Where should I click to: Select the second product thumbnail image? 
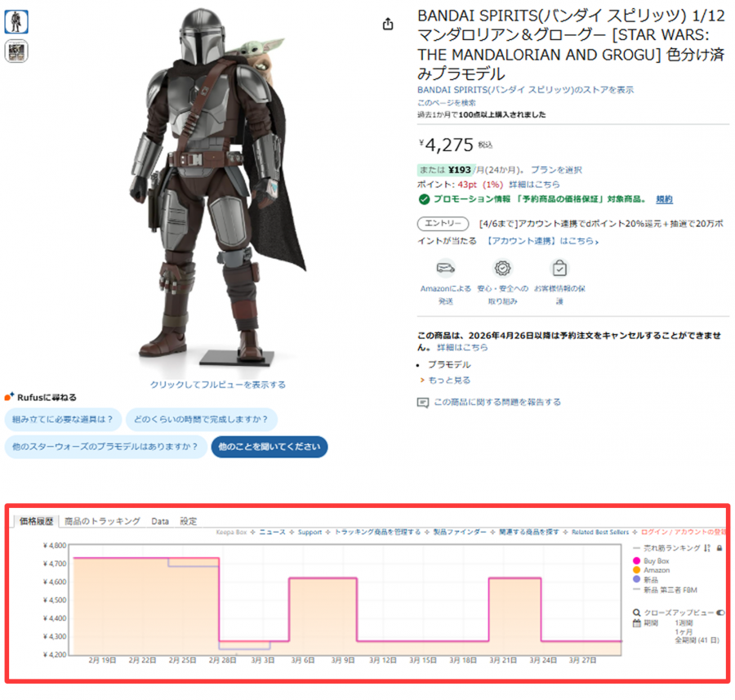tap(16, 51)
